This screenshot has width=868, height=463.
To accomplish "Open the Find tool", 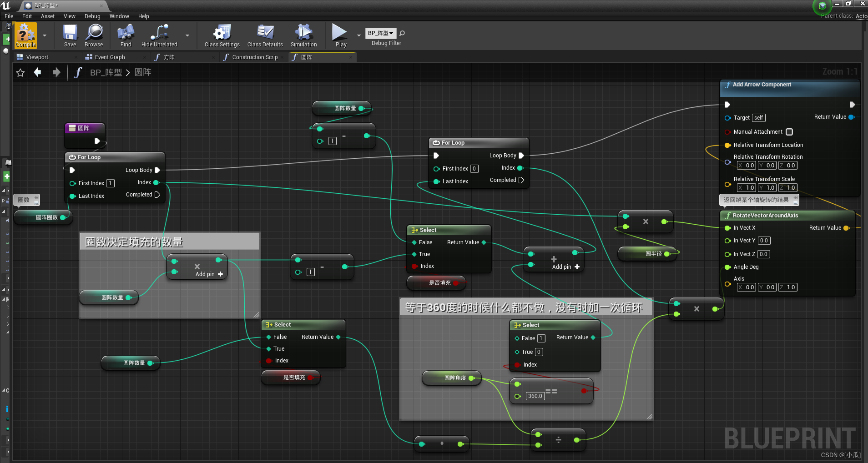I will point(126,35).
